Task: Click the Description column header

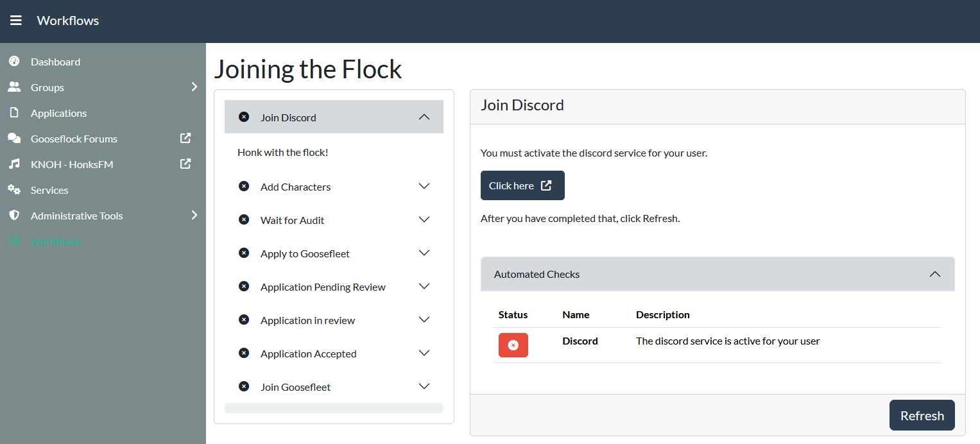Action: [x=662, y=314]
